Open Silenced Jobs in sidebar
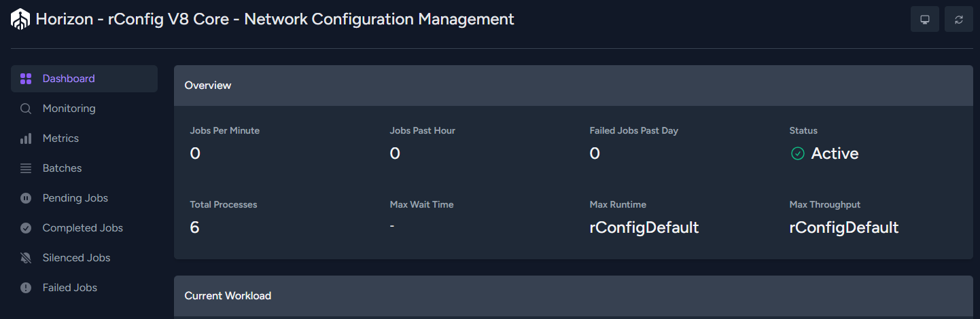Image resolution: width=980 pixels, height=319 pixels. (x=84, y=258)
